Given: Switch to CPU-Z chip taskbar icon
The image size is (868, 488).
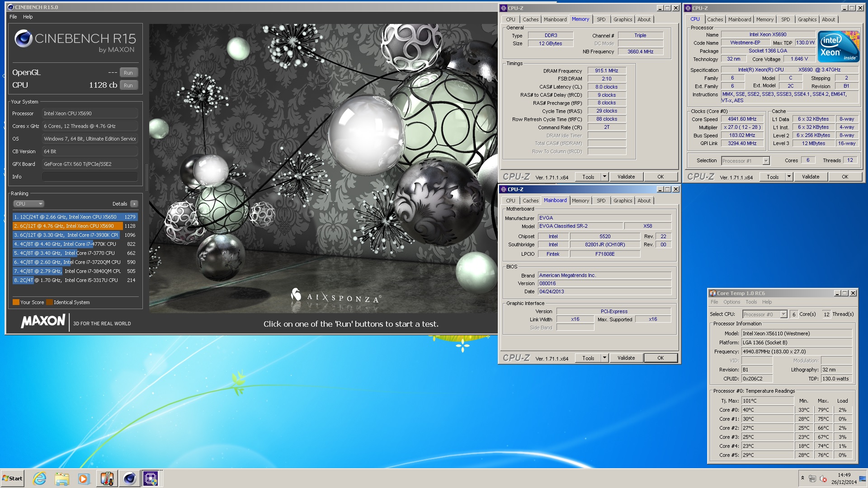Looking at the screenshot, I should tap(151, 479).
